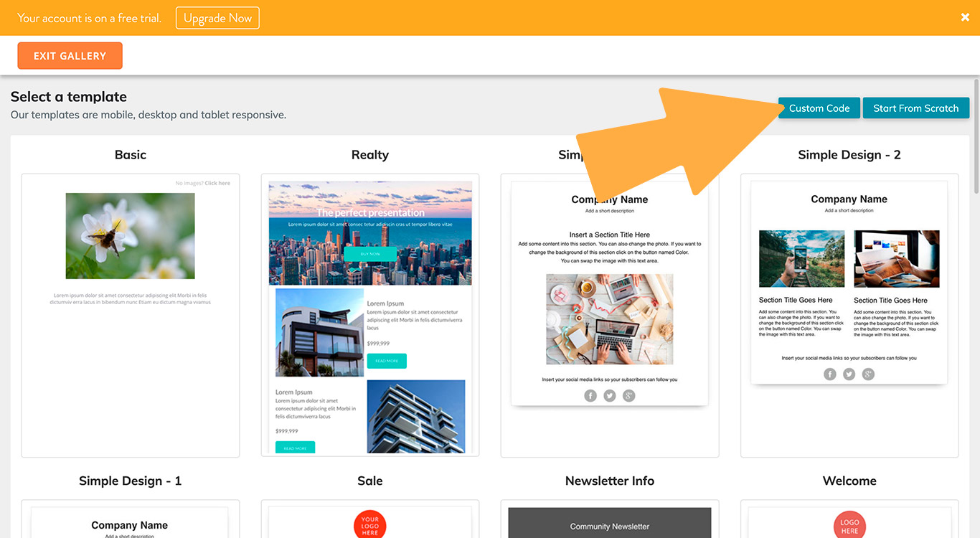
Task: Click the Facebook icon in Simple Design - 2
Action: [830, 374]
